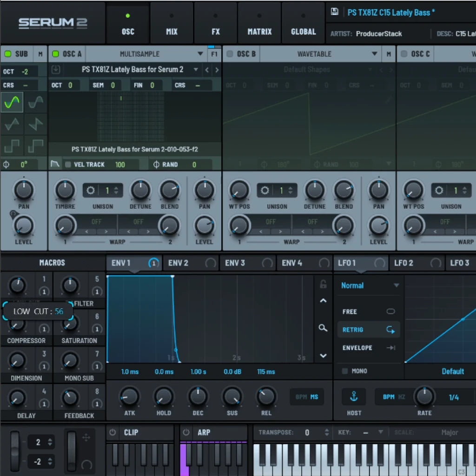
Task: Select the sawtooth wave shape for SUB
Action: click(x=36, y=125)
